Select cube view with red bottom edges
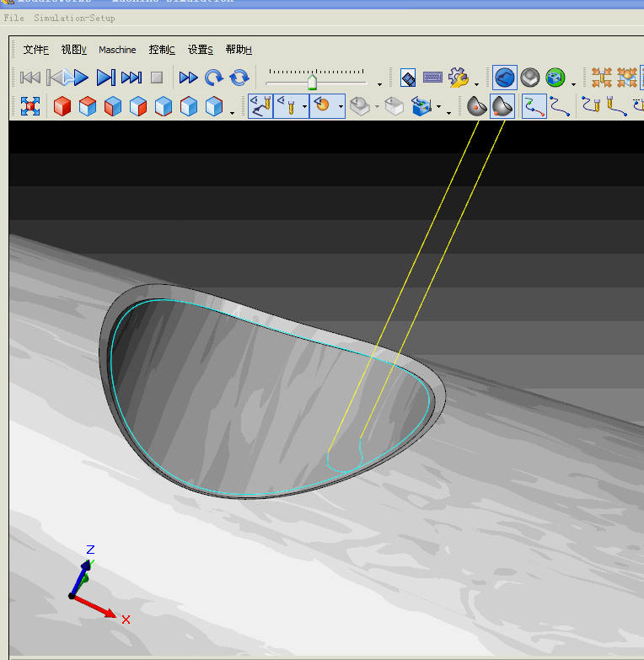 164,106
